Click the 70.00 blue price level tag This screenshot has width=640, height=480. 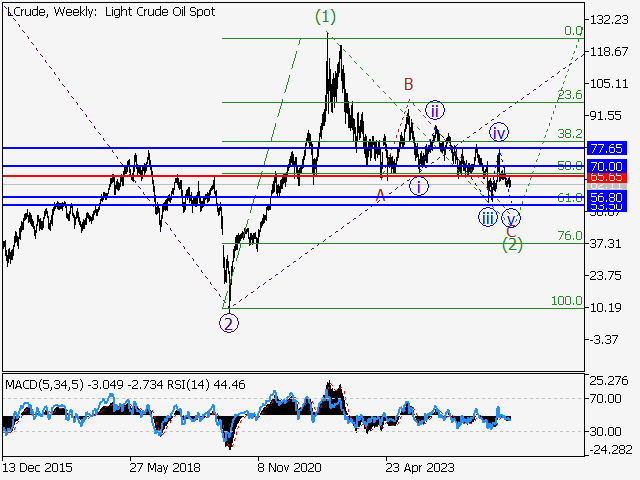pos(606,165)
